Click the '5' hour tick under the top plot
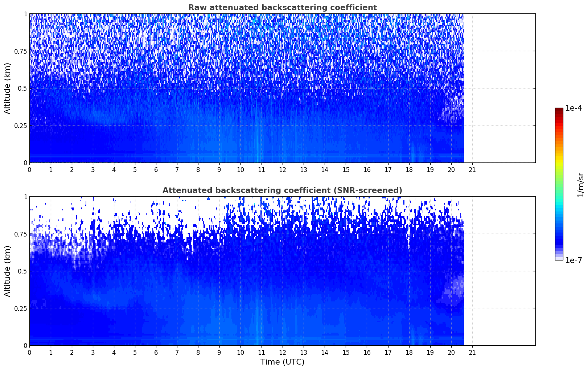 tap(135, 169)
